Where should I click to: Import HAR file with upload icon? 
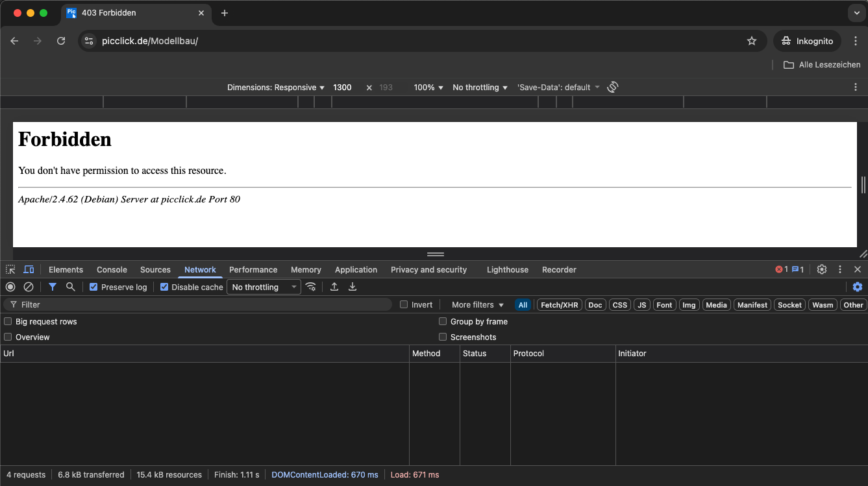click(x=334, y=287)
